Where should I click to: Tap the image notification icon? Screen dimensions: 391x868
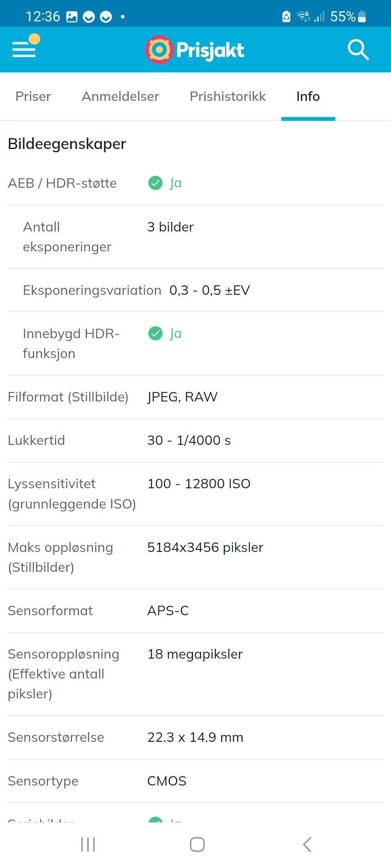[x=72, y=17]
